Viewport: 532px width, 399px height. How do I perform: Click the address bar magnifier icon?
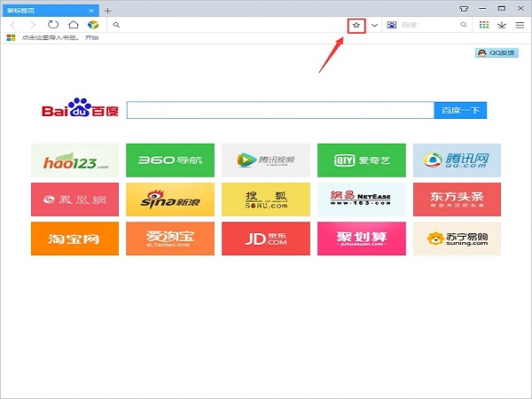(x=116, y=25)
